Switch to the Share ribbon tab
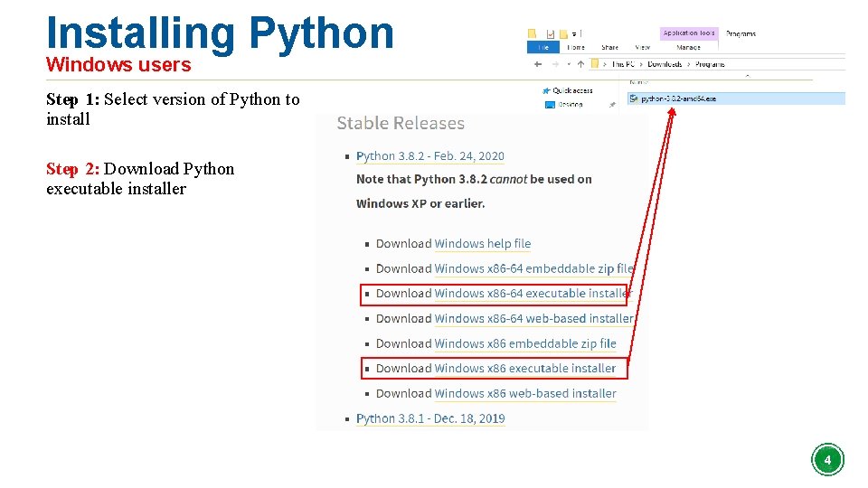Viewport: 868px width, 488px height. click(x=610, y=47)
